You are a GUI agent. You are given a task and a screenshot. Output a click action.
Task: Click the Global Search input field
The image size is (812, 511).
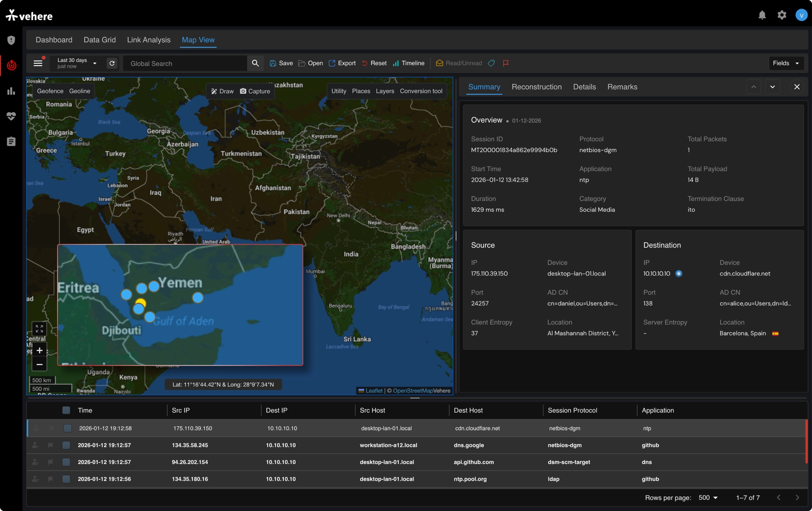point(186,63)
